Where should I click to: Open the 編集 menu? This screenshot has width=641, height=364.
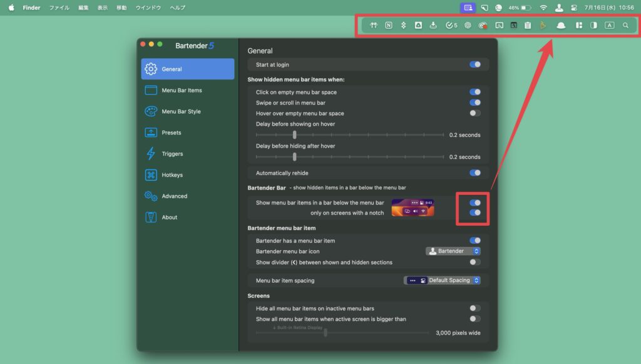pos(83,8)
